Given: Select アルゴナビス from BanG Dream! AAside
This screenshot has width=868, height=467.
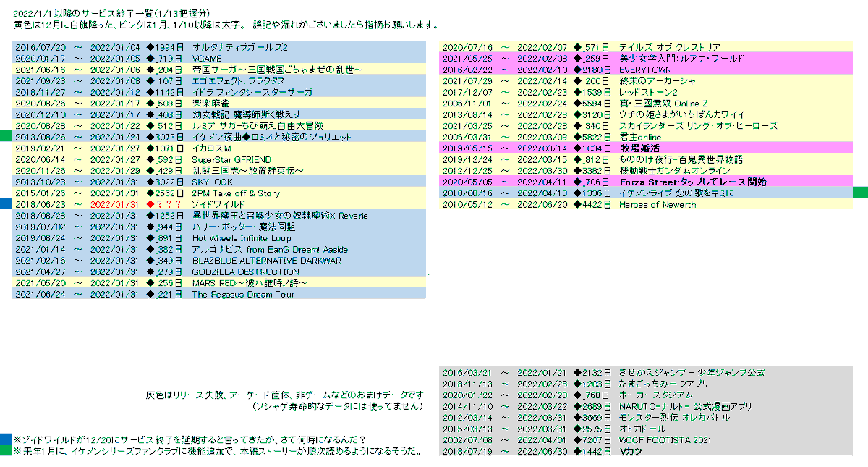Looking at the screenshot, I should (270, 249).
